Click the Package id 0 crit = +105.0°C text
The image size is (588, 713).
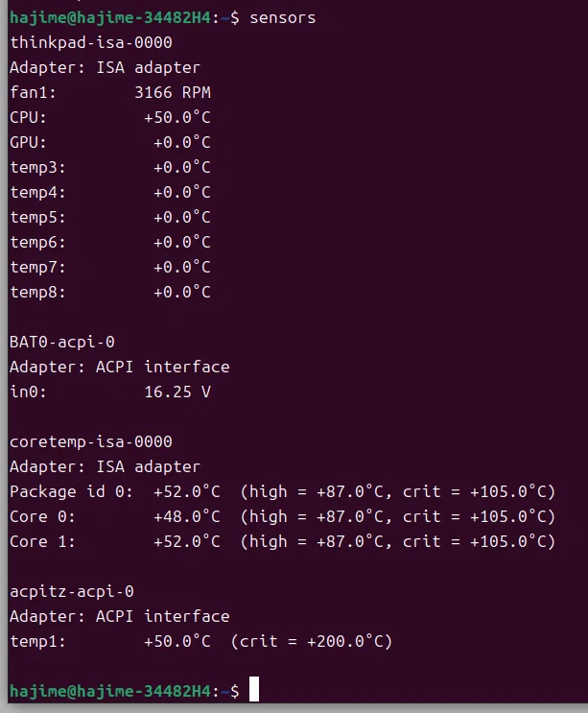[479, 491]
